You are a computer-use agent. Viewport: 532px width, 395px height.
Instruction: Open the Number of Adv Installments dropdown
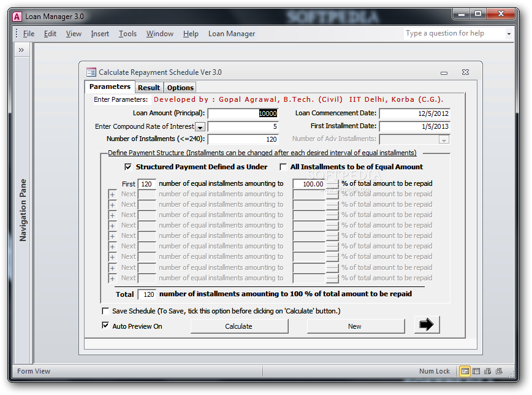[x=444, y=140]
